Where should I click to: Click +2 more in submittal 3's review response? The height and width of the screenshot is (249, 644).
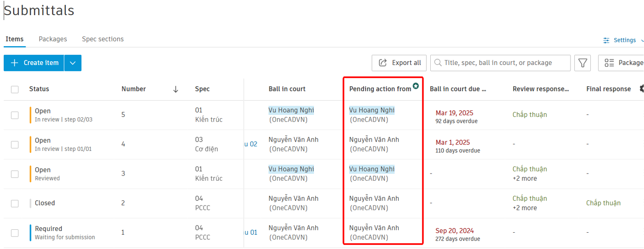click(525, 179)
